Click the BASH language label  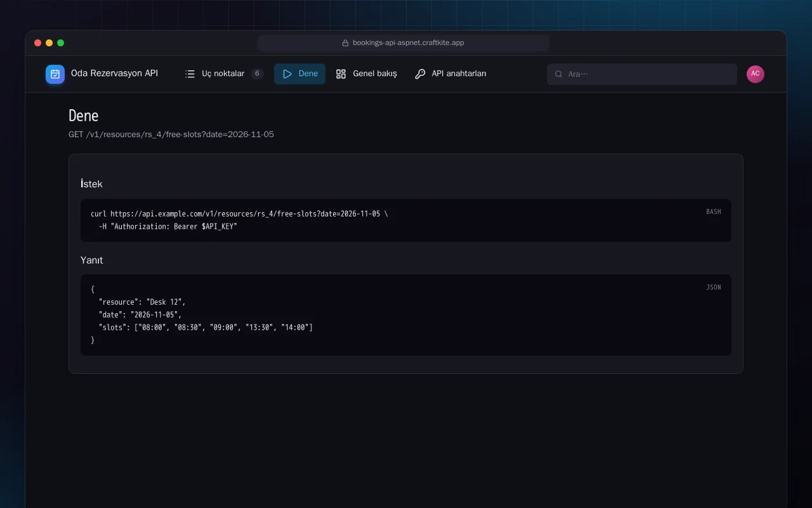pos(714,212)
